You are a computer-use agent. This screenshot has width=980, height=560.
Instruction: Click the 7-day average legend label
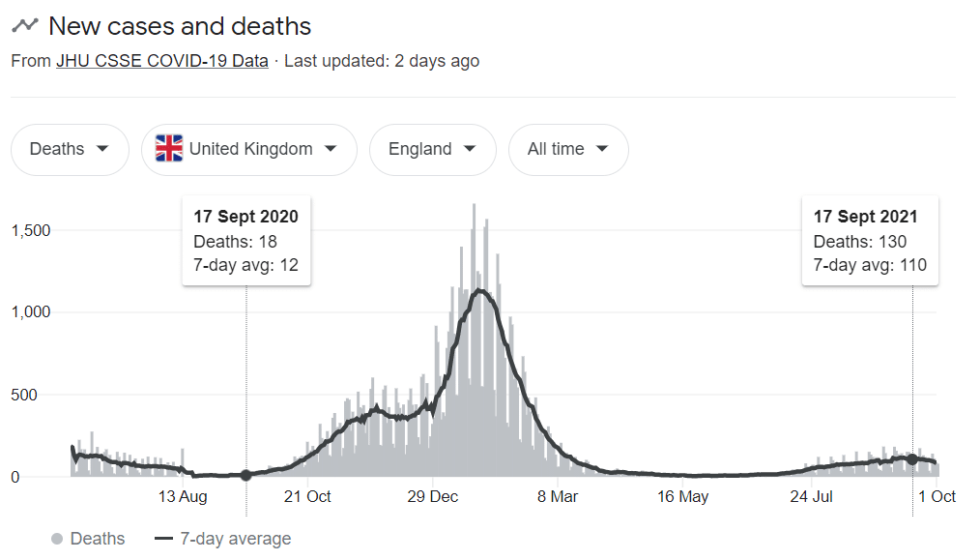(236, 539)
